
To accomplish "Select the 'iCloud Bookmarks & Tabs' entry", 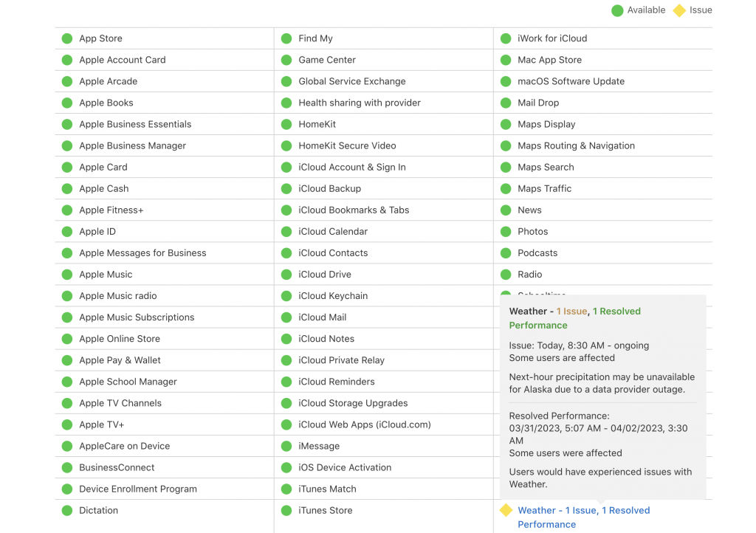I will point(354,210).
